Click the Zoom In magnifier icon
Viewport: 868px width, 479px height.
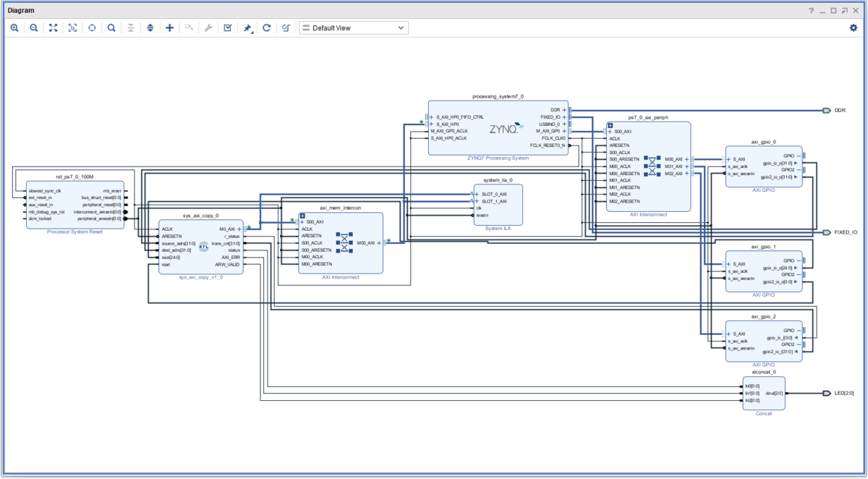14,27
